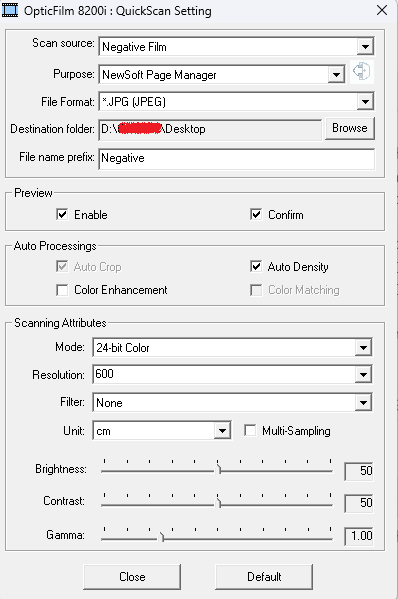Enable the Multi-Sampling checkbox
This screenshot has width=398, height=599.
pos(250,431)
